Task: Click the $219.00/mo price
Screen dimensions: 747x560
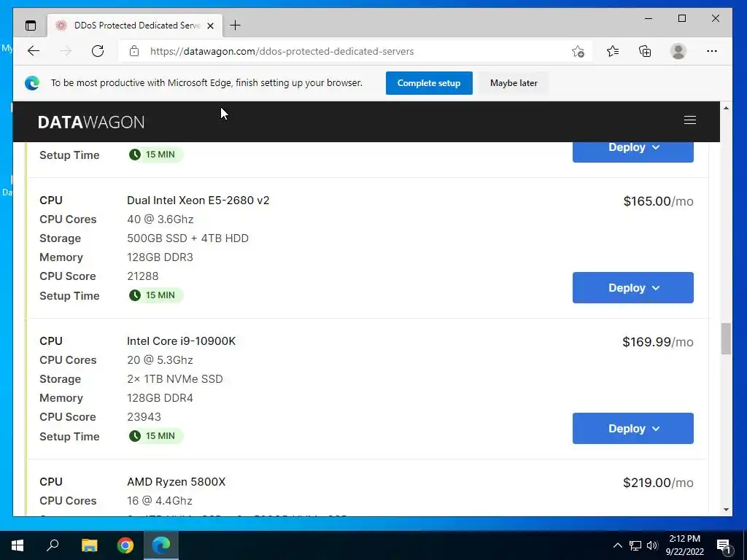Action: (x=659, y=483)
